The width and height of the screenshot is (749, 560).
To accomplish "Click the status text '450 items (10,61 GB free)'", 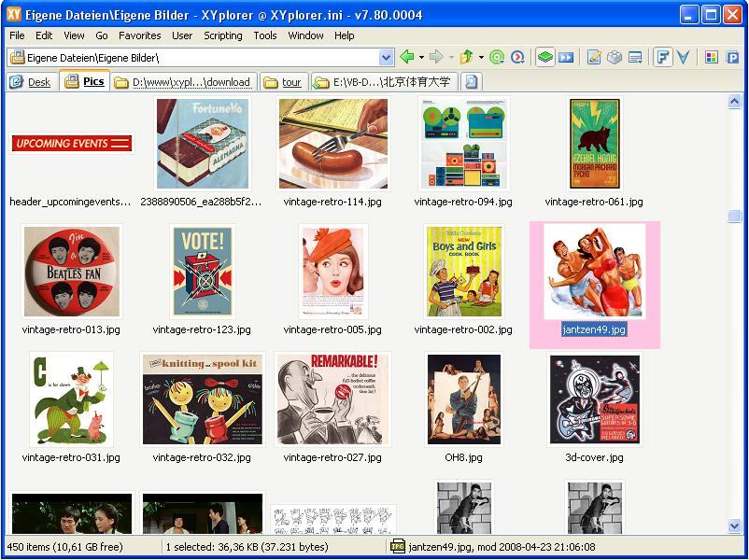I will point(65,547).
